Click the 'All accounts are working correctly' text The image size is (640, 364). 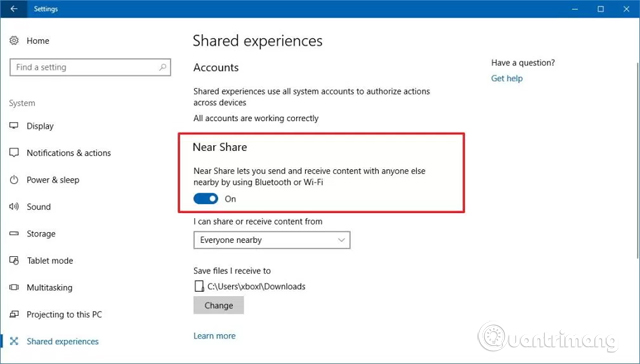(256, 118)
